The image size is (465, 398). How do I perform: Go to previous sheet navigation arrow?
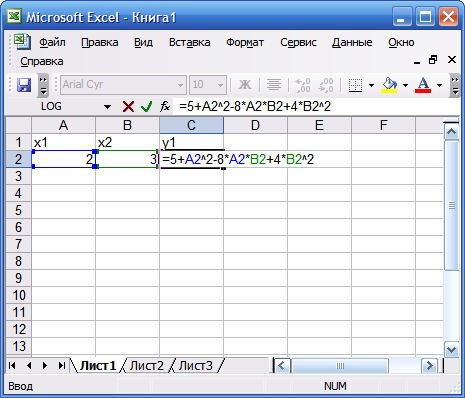[x=29, y=366]
